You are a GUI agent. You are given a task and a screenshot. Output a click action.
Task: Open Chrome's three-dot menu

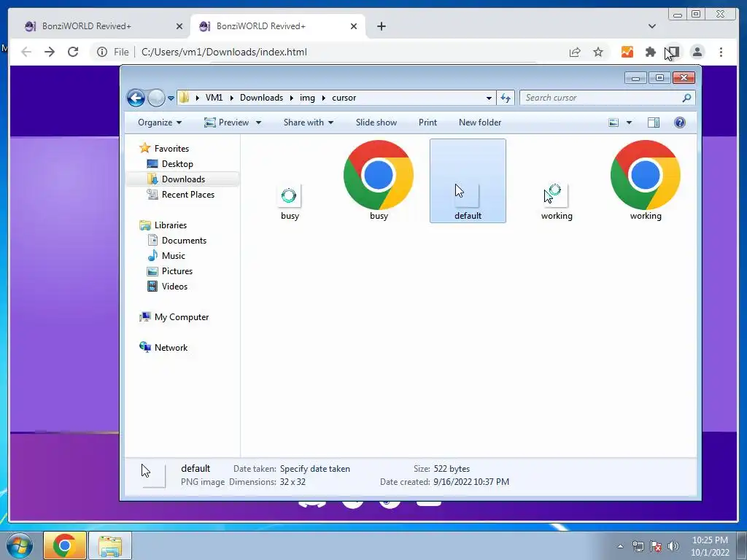point(721,52)
